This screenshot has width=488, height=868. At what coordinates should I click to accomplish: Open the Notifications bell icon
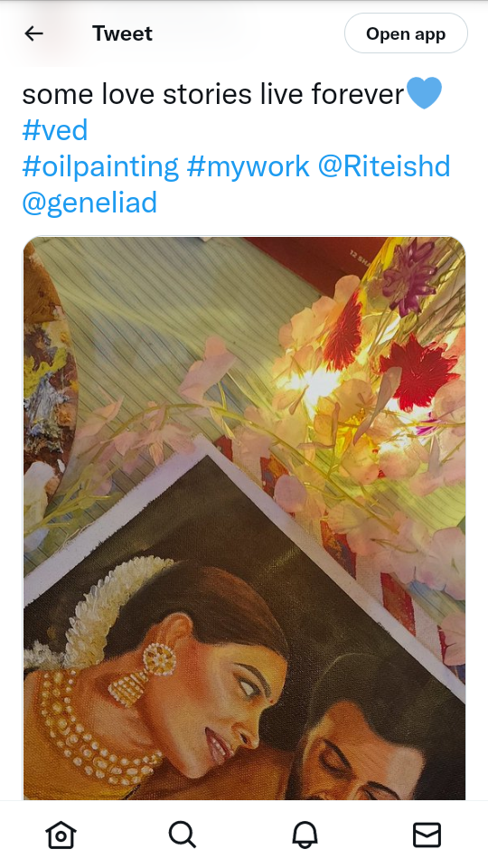click(305, 835)
